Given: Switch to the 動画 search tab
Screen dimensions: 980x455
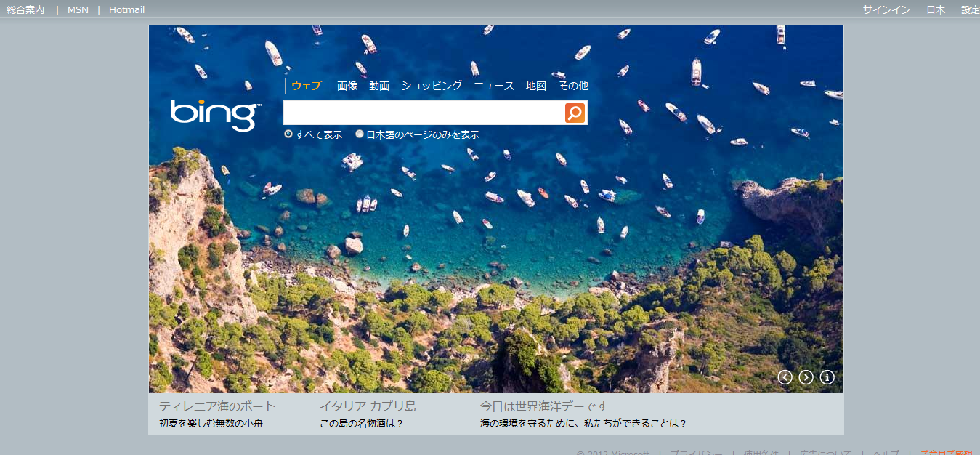Looking at the screenshot, I should pyautogui.click(x=378, y=86).
